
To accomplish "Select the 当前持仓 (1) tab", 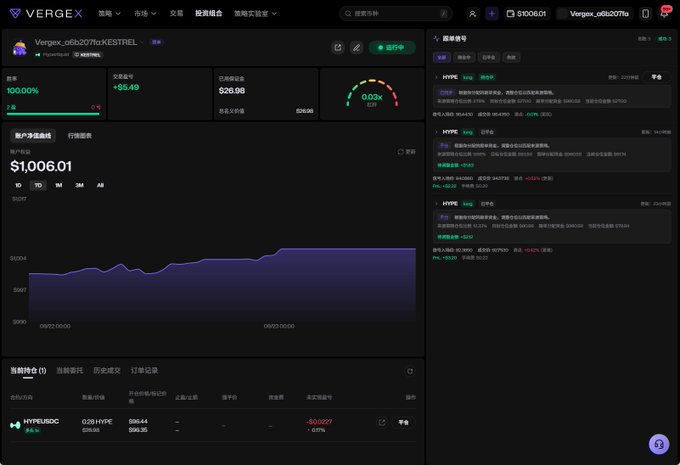I will (x=28, y=370).
